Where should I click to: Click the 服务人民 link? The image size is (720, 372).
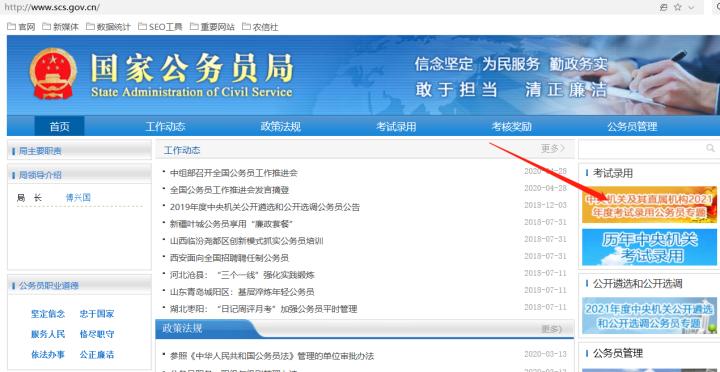pos(48,334)
